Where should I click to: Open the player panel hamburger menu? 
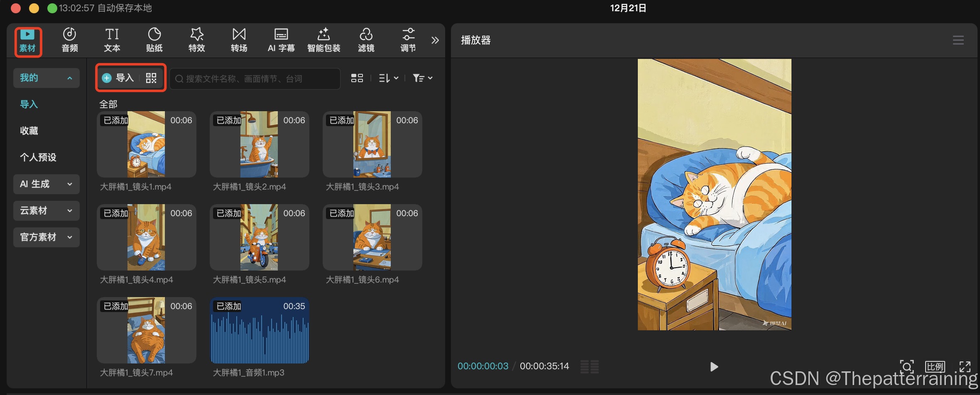958,40
